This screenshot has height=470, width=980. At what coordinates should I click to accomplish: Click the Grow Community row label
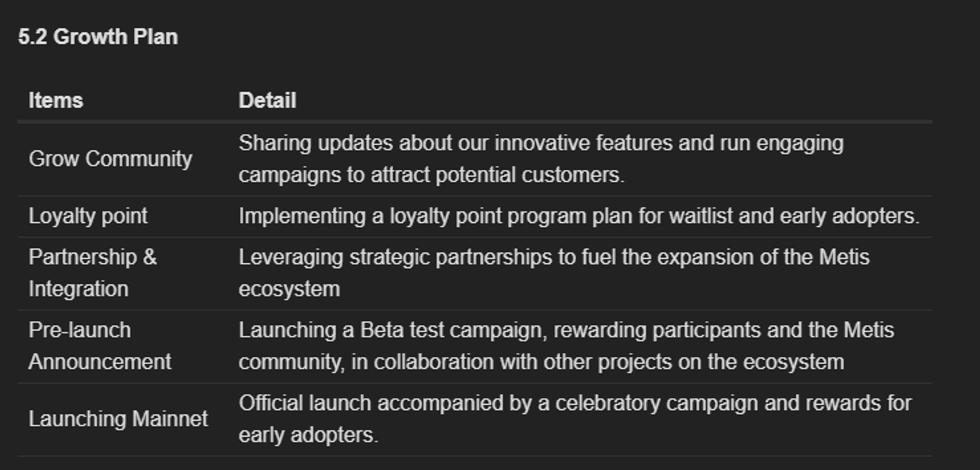110,159
